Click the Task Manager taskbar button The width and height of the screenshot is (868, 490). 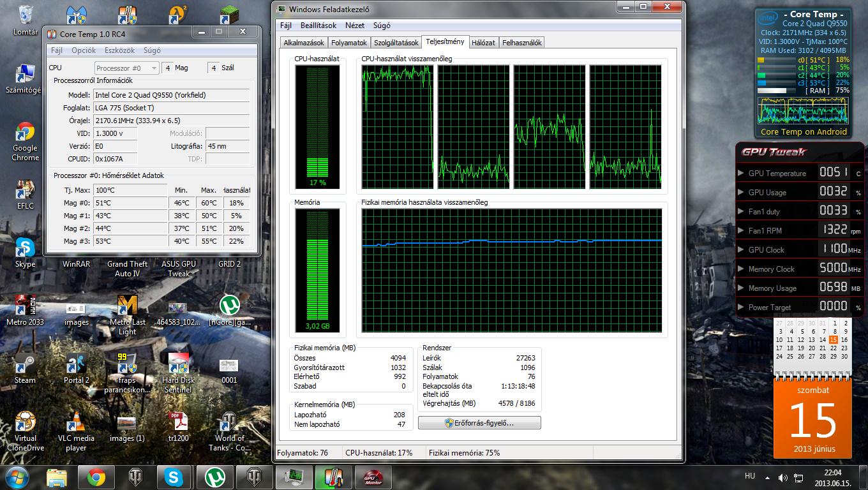click(x=294, y=477)
